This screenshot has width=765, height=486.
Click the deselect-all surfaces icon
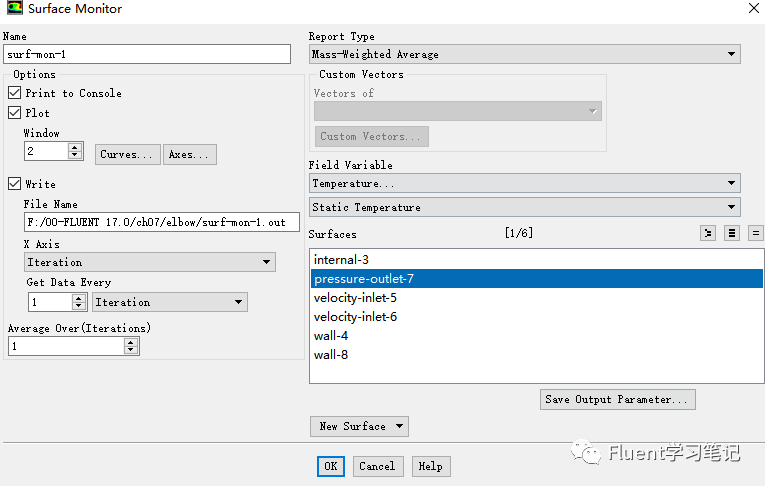(755, 233)
